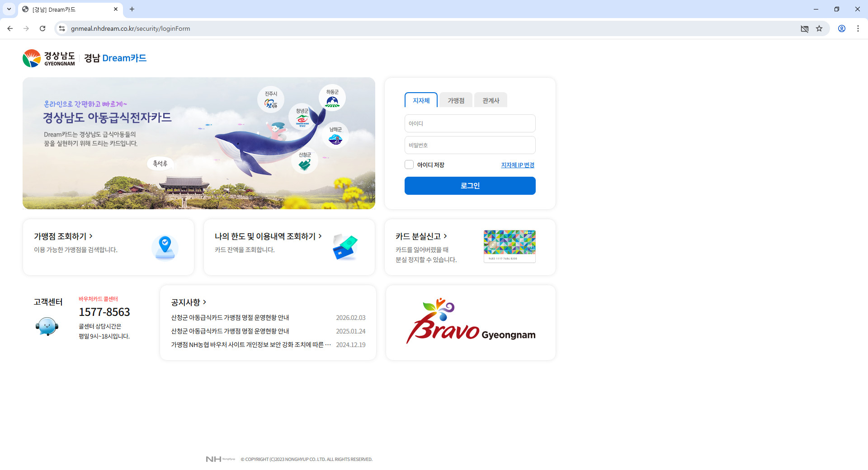The height and width of the screenshot is (470, 868).
Task: Click the 남해군 county emblem bubble
Action: [335, 135]
